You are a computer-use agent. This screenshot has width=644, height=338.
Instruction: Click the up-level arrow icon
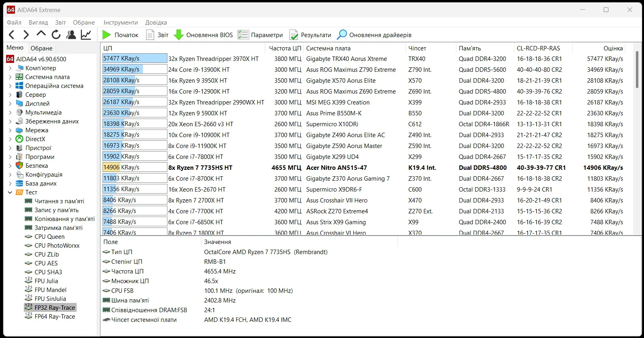(41, 34)
